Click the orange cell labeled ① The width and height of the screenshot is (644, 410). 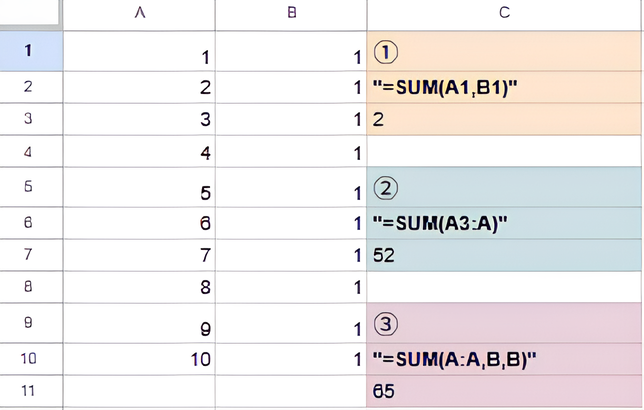coord(504,51)
